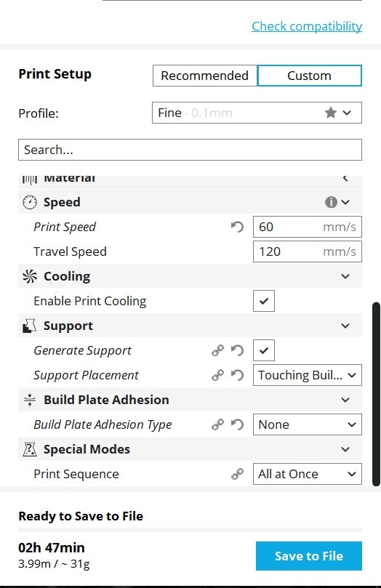The image size is (381, 588).
Task: Switch to Recommended print setup
Action: point(205,76)
